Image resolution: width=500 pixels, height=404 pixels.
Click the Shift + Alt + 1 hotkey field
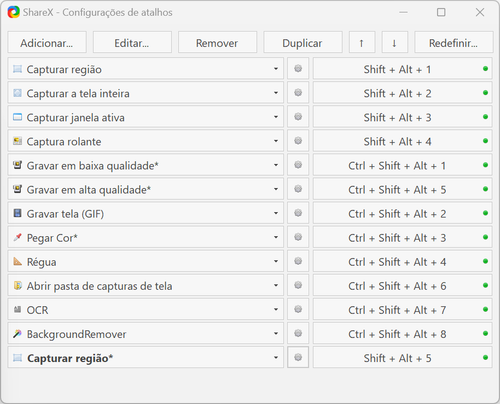[402, 69]
